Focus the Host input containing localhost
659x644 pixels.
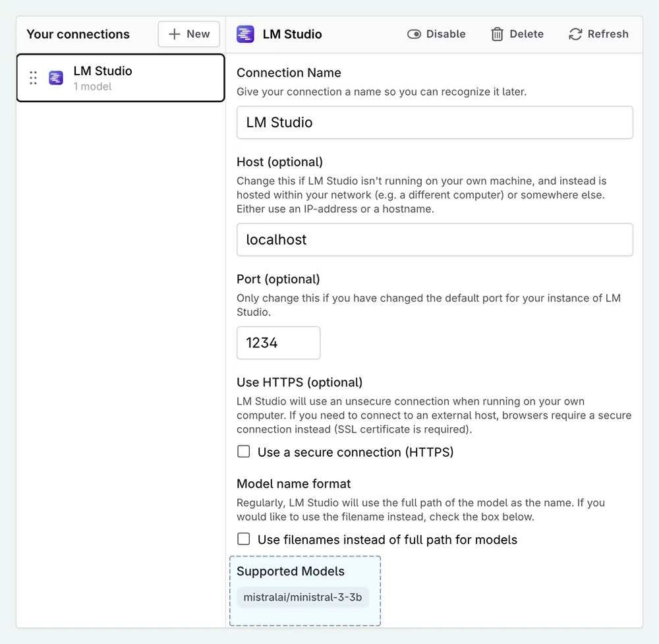click(434, 240)
